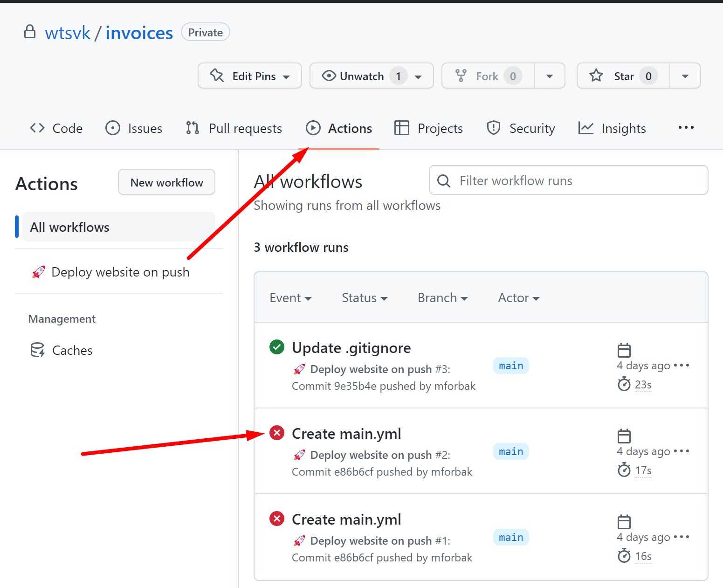Viewport: 723px width, 588px height.
Task: Click the Caches database icon
Action: 37,350
